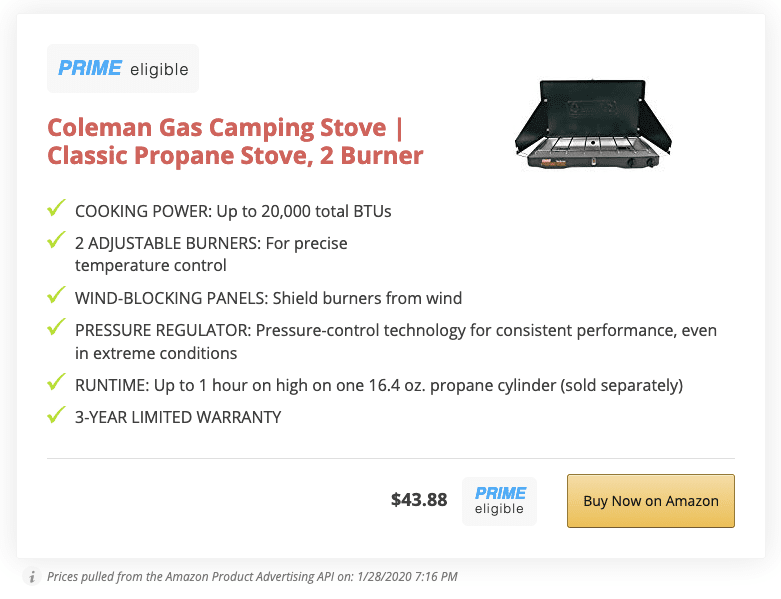Click the Prices pulled from Amazon API note
Screen dimensions: 781x599
[x=252, y=577]
